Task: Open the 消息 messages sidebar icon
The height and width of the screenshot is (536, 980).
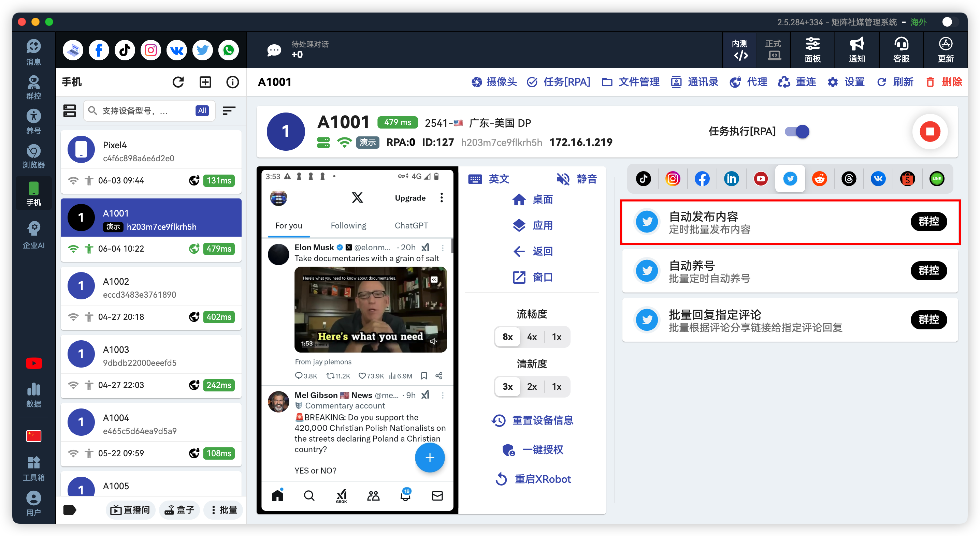Action: tap(33, 53)
